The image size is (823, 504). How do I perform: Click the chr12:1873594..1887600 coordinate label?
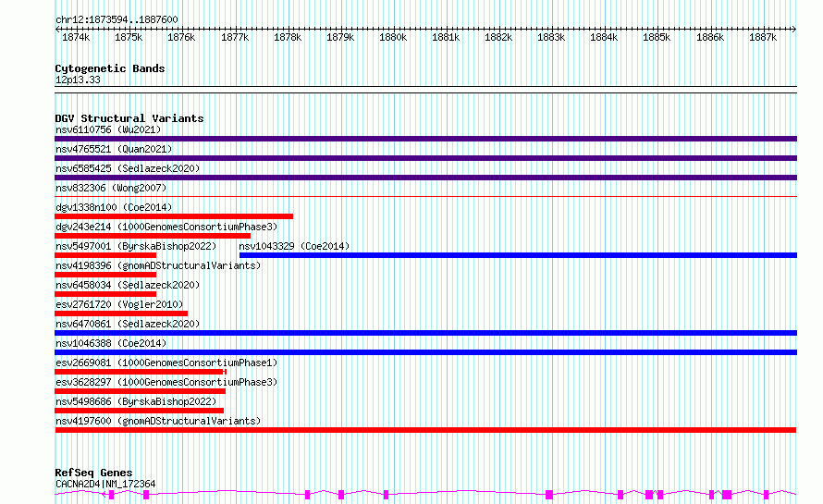tap(117, 19)
